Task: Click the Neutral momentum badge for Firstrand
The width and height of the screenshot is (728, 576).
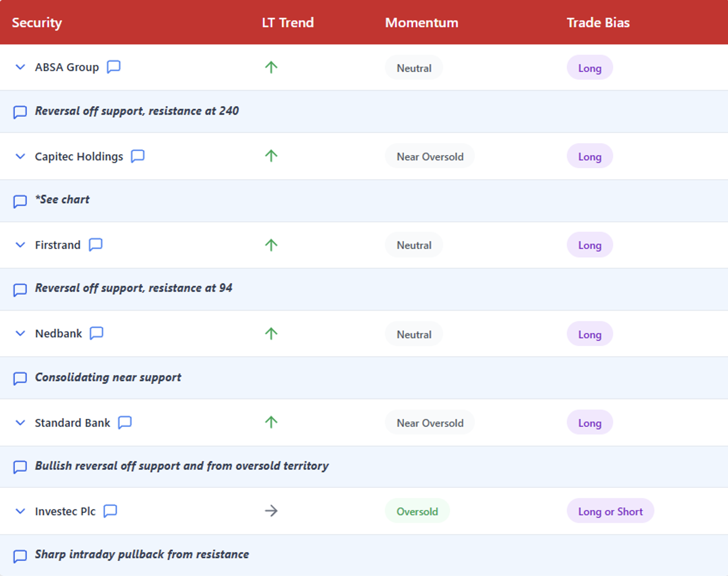Action: point(414,245)
